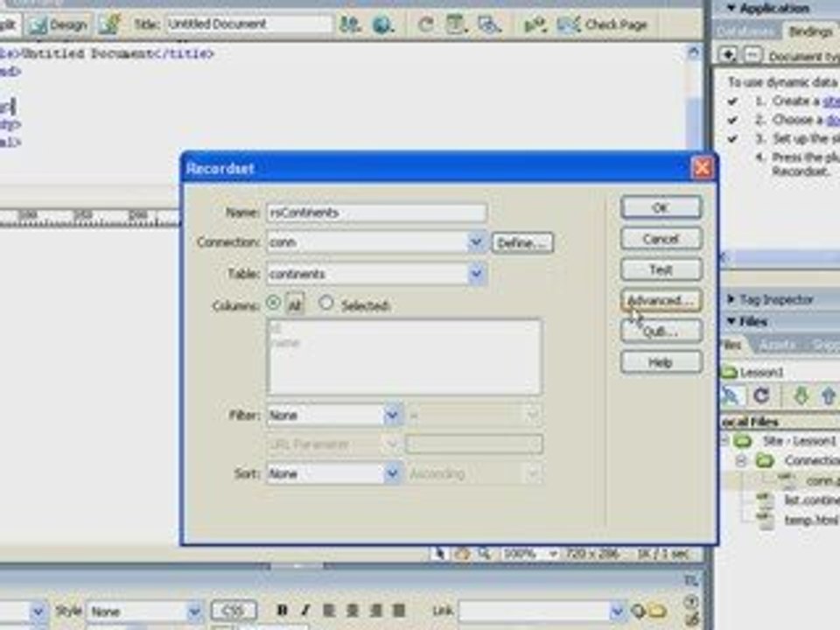Click the Point to File icon near Link
The height and width of the screenshot is (630, 840).
638,611
